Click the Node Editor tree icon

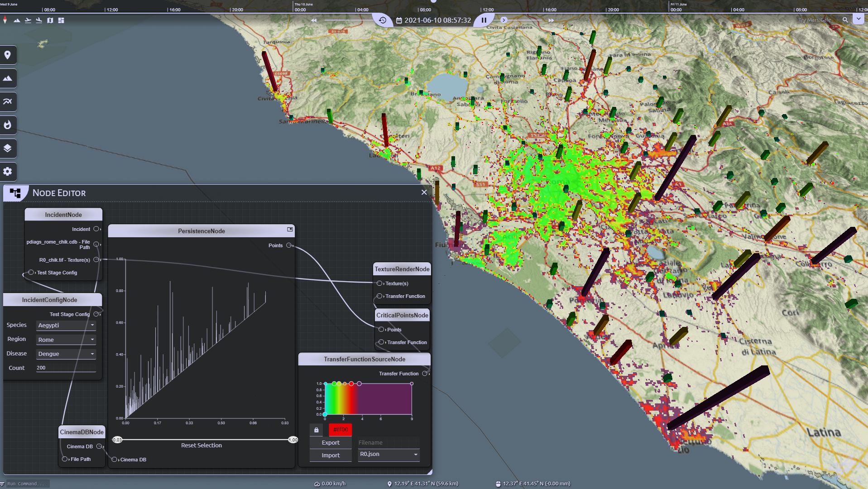click(x=15, y=193)
